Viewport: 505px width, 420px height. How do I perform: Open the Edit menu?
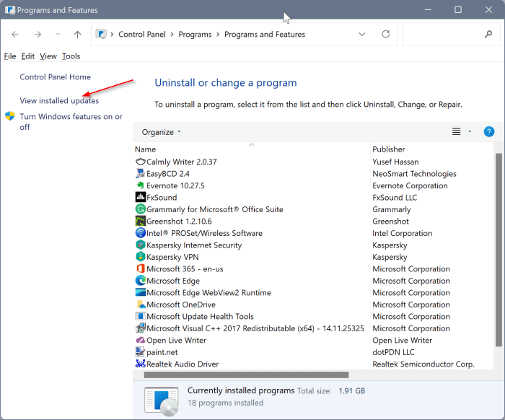tap(28, 56)
